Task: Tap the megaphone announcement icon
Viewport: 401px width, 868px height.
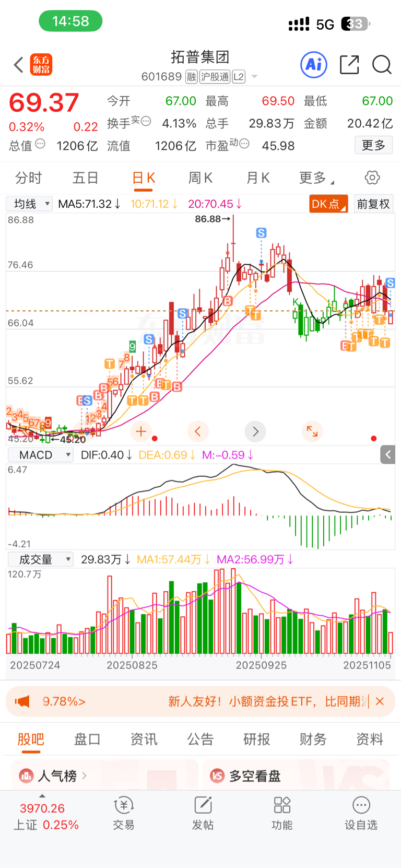Action: [x=22, y=701]
